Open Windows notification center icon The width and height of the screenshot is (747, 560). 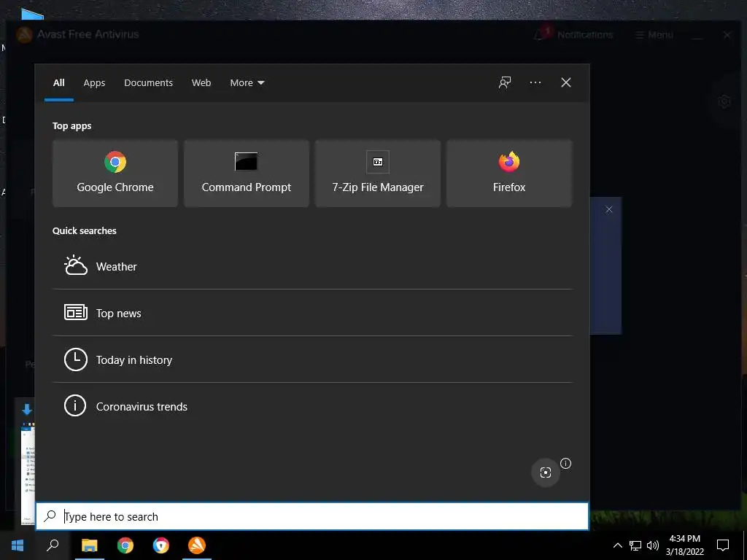point(723,545)
